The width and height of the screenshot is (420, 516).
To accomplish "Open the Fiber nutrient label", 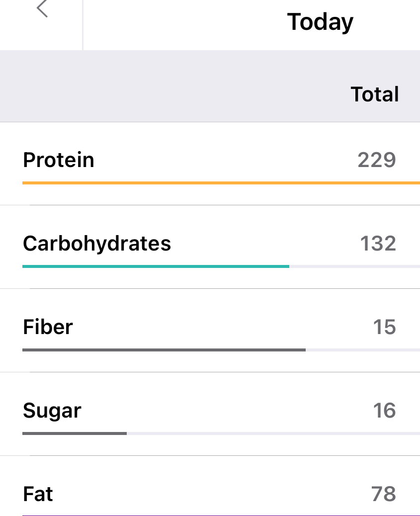I will (48, 327).
